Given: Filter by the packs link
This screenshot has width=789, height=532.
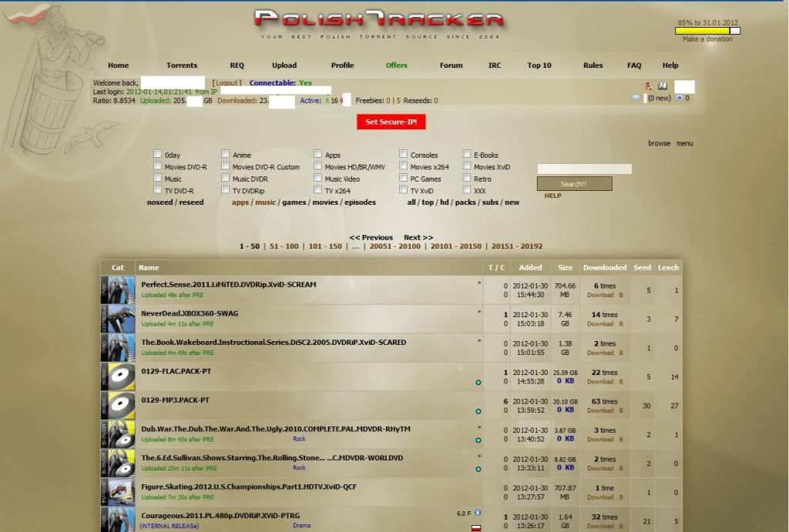Looking at the screenshot, I should point(465,202).
